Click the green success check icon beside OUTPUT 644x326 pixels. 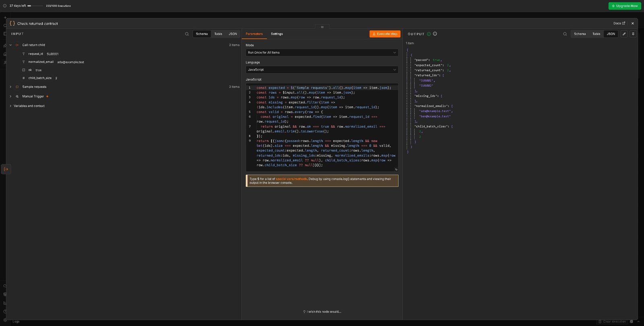[429, 34]
